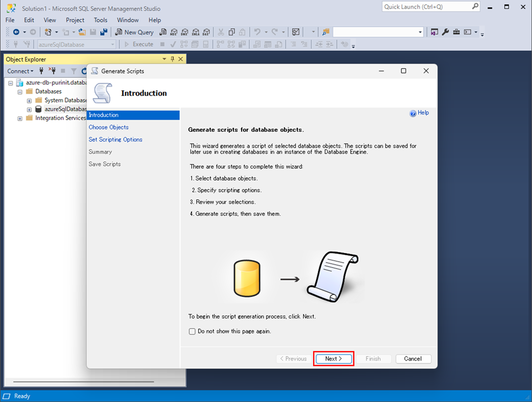Check 'Do not show this page again'
Image resolution: width=532 pixels, height=402 pixels.
(192, 332)
